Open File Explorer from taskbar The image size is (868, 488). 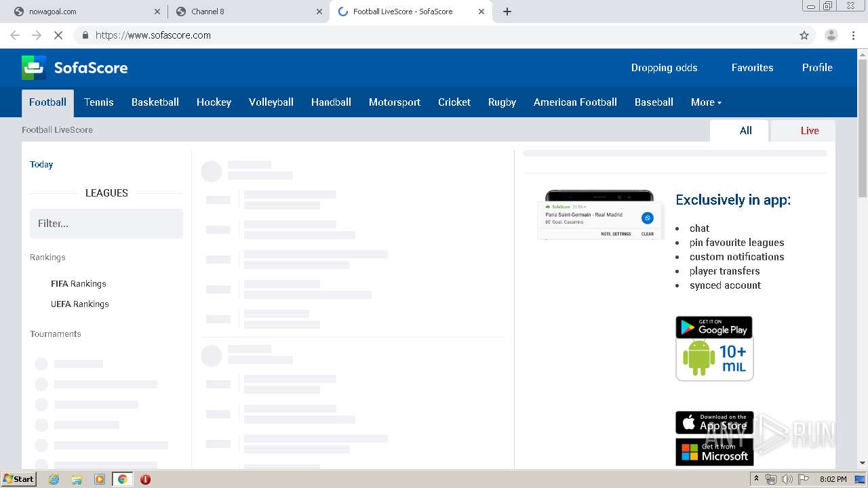(x=77, y=479)
